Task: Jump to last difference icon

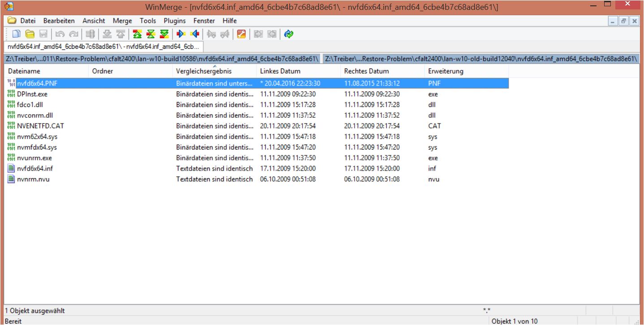Action: tap(164, 34)
